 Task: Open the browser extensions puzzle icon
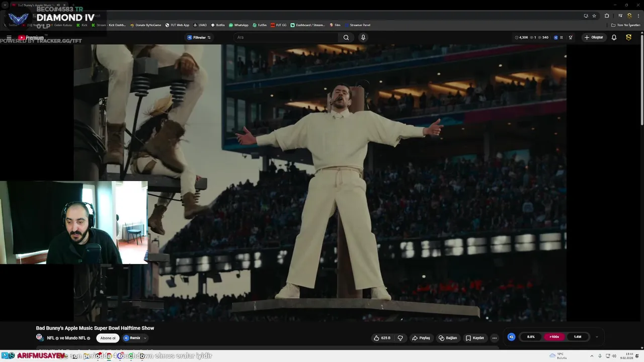click(x=607, y=16)
